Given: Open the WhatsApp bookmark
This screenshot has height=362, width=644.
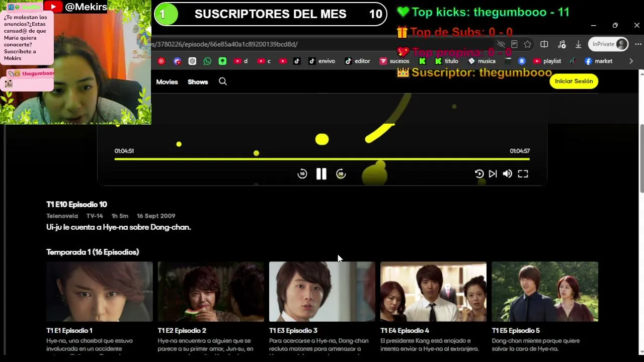Looking at the screenshot, I should [x=207, y=61].
